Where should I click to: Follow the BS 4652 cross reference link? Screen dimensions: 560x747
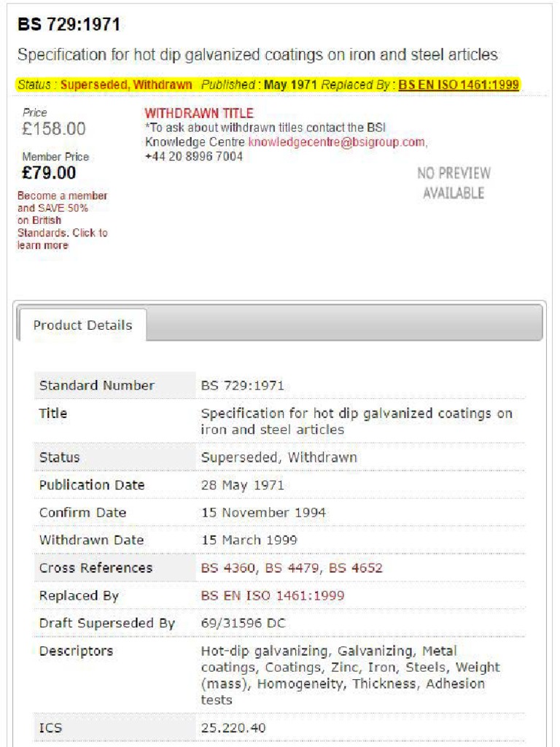pos(356,568)
